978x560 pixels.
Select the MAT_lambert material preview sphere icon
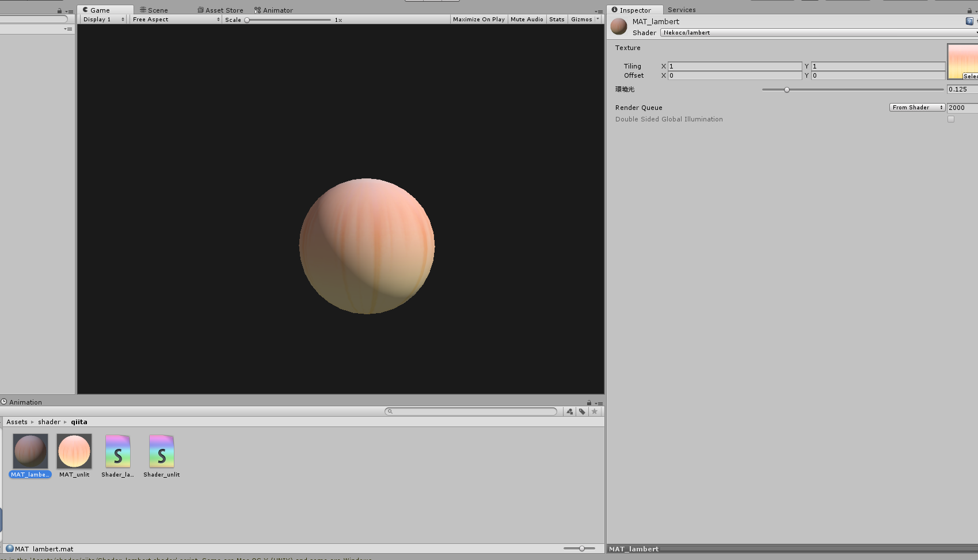point(30,451)
